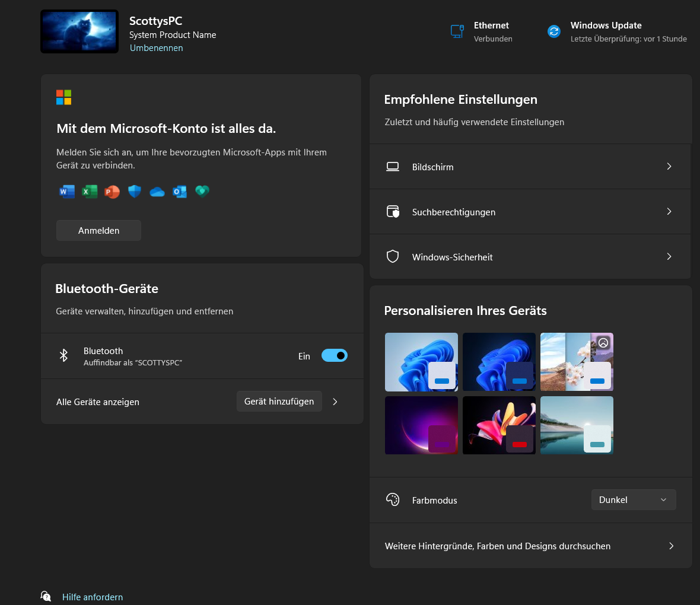The height and width of the screenshot is (605, 700).
Task: Click the Hilfe anfordern chat icon
Action: click(x=46, y=596)
